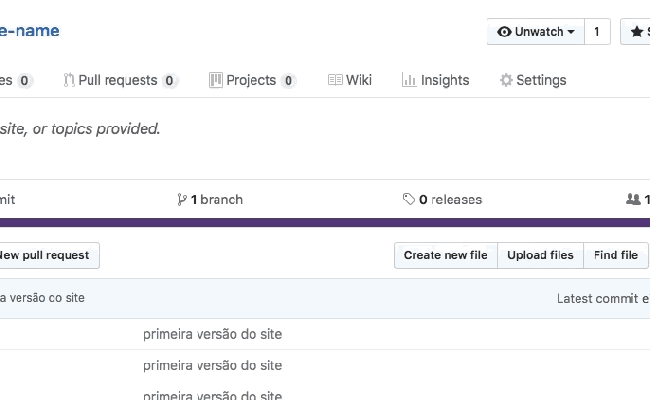The height and width of the screenshot is (400, 650).
Task: Open the Wiki tab
Action: point(349,80)
